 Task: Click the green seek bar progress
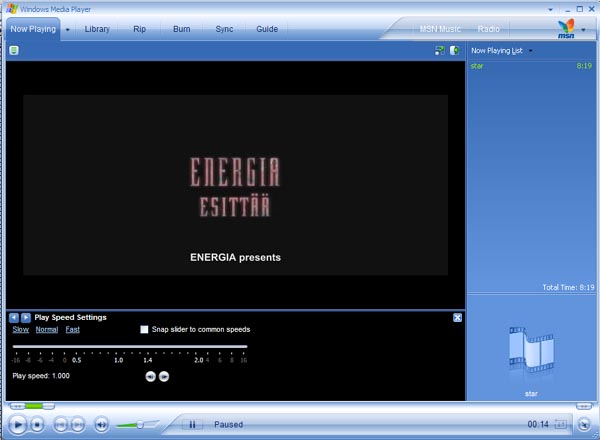coord(34,406)
